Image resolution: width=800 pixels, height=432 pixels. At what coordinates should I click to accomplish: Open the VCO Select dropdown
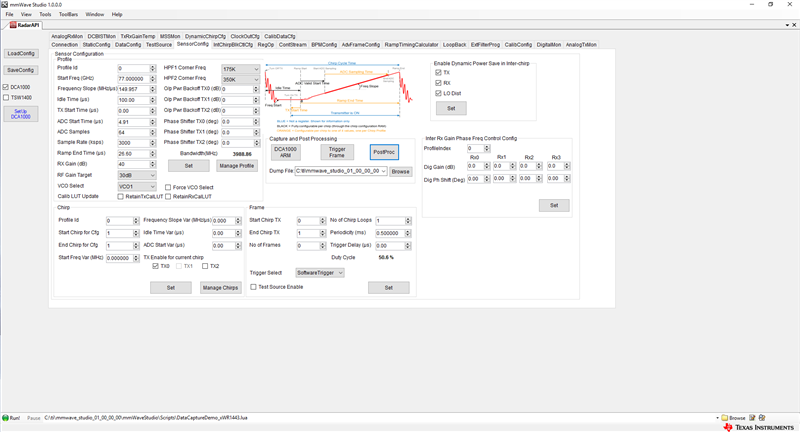click(137, 187)
